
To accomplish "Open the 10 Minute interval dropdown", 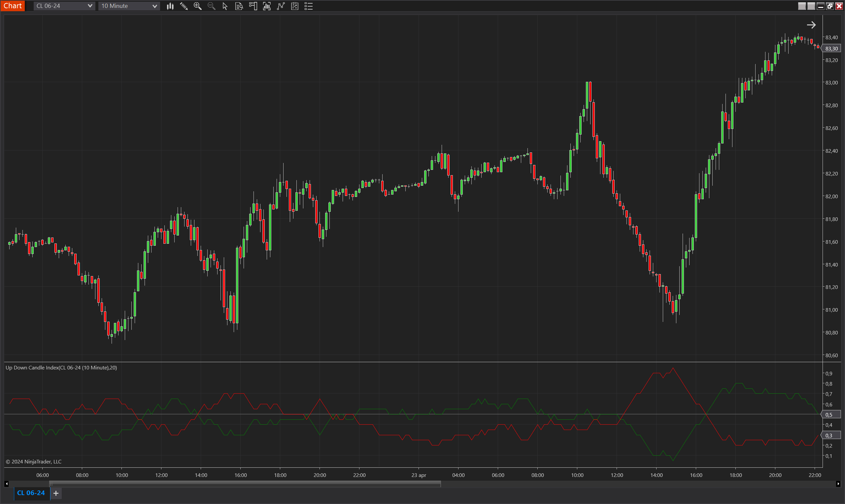I will (x=129, y=6).
